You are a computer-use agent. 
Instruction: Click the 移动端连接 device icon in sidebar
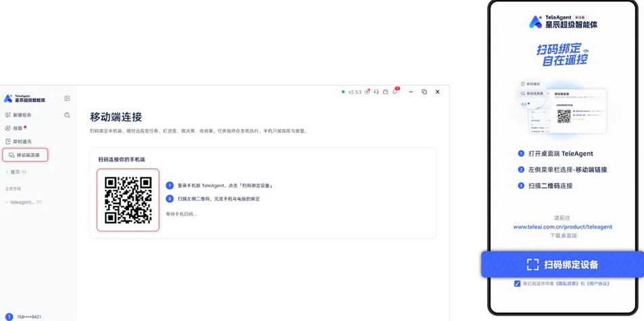pos(11,155)
